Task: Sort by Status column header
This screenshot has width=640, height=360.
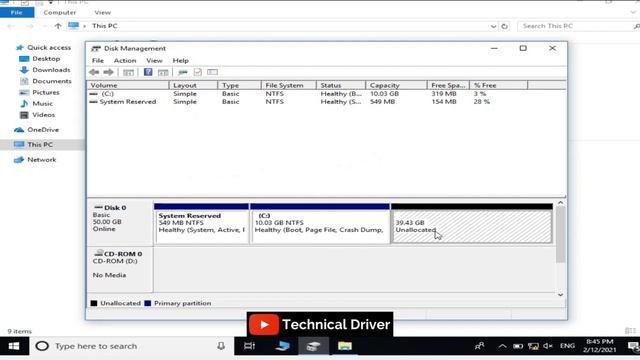Action: (x=341, y=85)
